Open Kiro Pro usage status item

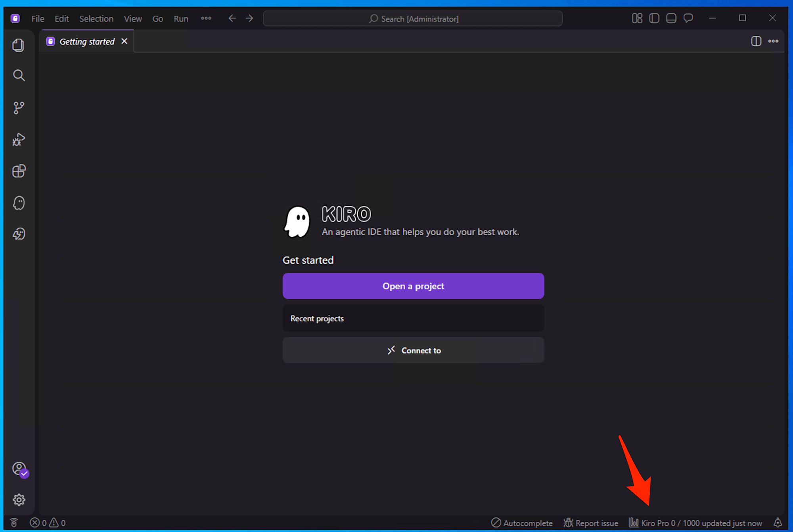[x=695, y=523]
